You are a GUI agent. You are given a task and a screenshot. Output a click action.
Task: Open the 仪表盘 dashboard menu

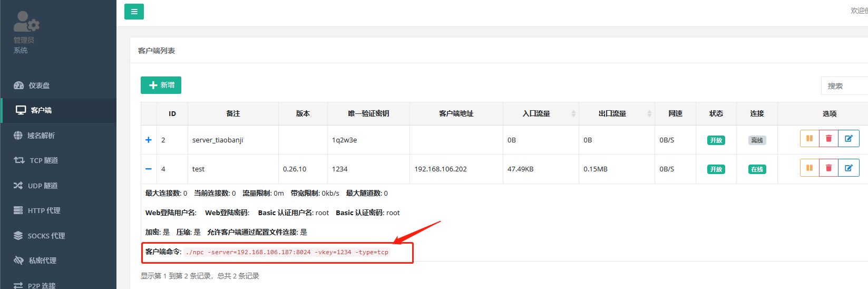(58, 85)
